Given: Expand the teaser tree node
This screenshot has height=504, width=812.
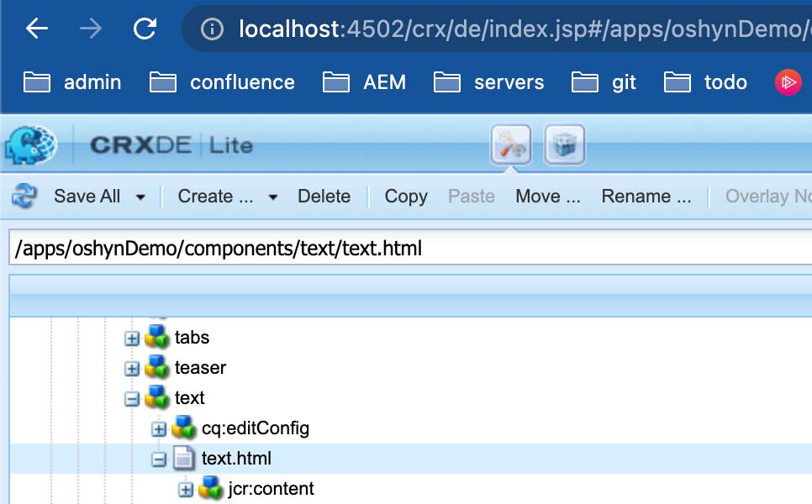Looking at the screenshot, I should click(x=132, y=369).
